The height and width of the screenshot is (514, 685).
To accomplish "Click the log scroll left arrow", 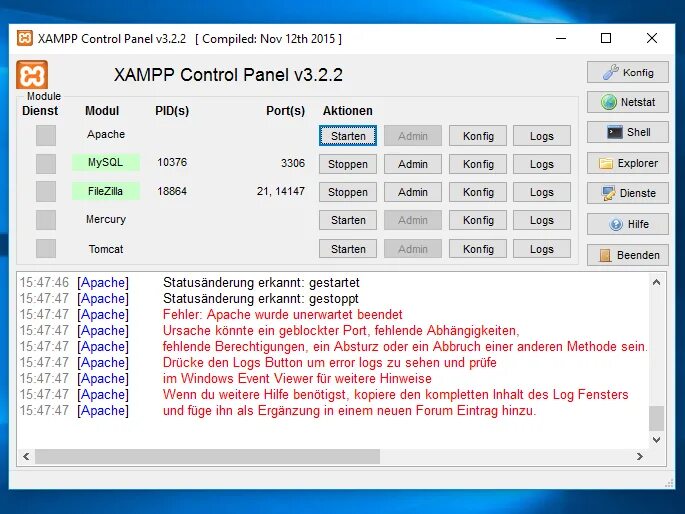I will [x=26, y=456].
